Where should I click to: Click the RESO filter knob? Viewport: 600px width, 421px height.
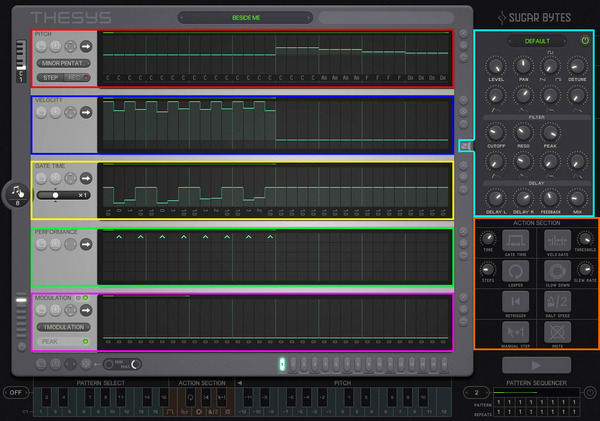523,133
